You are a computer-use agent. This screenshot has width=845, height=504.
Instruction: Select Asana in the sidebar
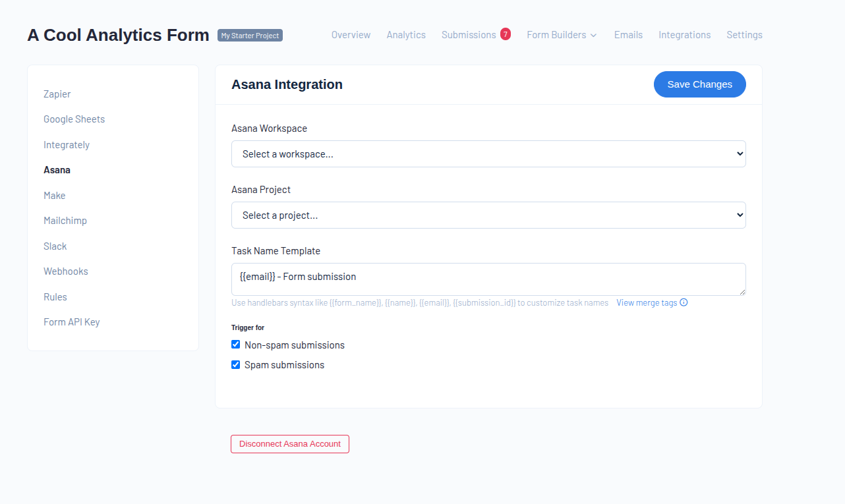click(57, 170)
